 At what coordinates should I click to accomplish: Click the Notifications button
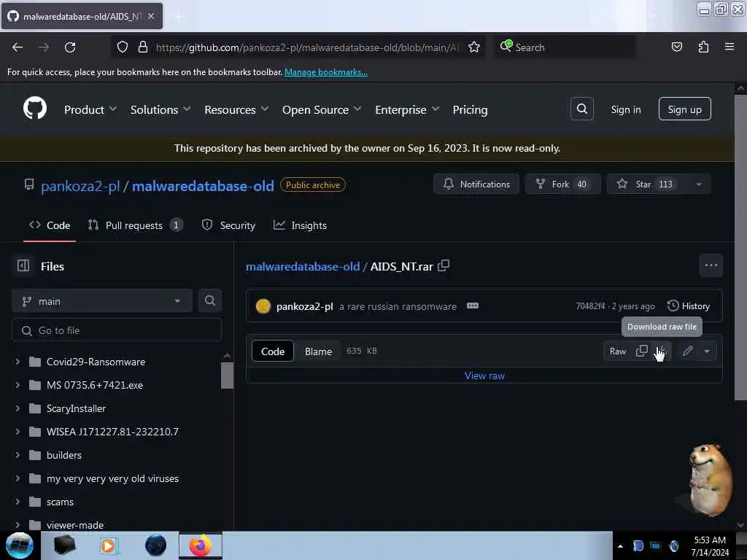click(476, 184)
